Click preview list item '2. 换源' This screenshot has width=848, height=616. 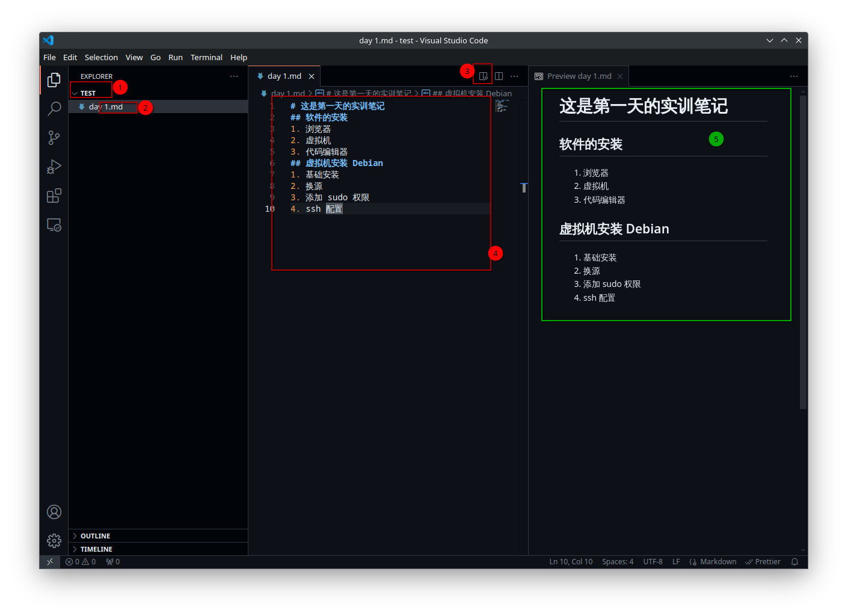(x=587, y=271)
